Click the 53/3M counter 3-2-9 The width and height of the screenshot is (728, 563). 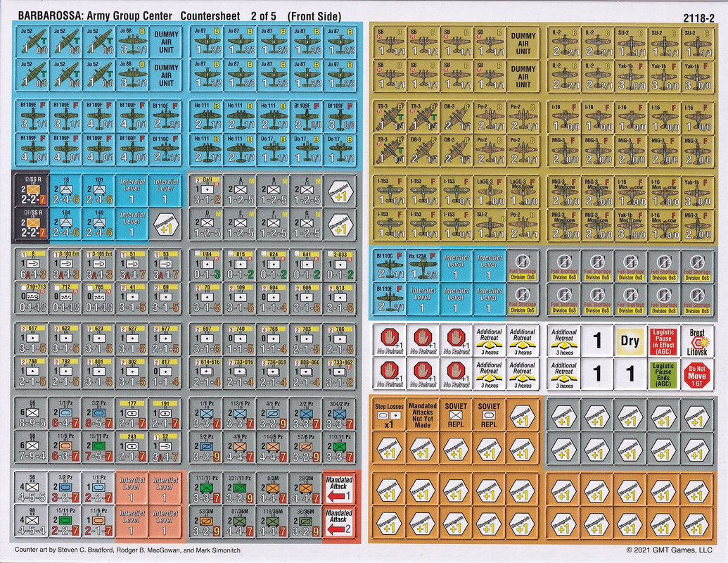pos(207,521)
